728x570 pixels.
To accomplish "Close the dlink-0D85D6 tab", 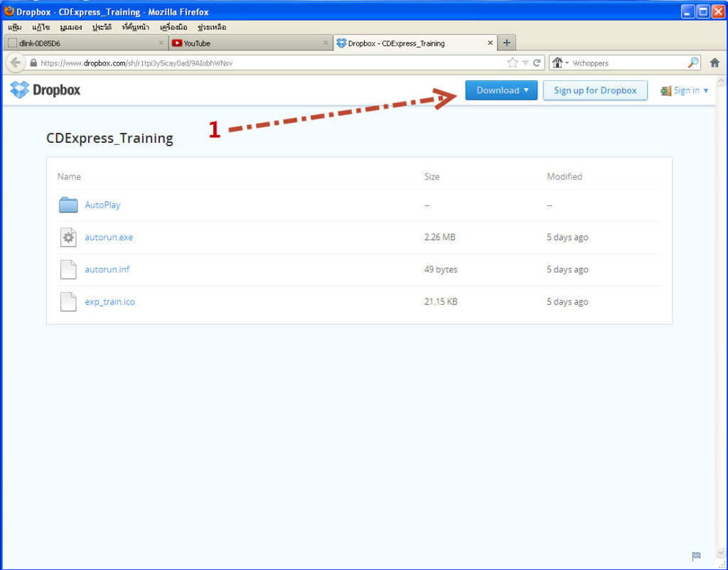I will point(161,43).
